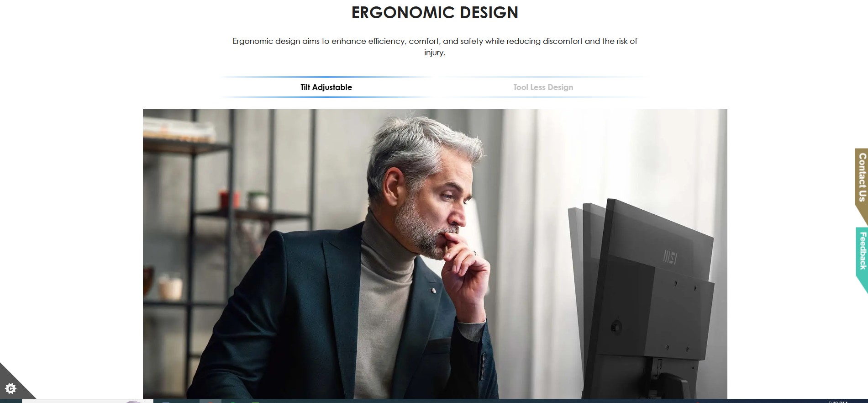Open the cookie settings gear icon
868x403 pixels.
(x=11, y=388)
